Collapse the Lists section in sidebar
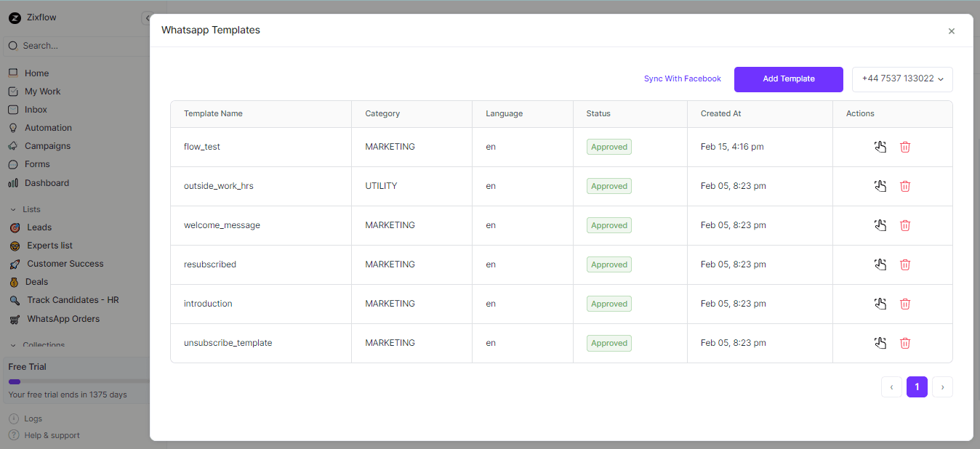The image size is (980, 449). pyautogui.click(x=13, y=209)
